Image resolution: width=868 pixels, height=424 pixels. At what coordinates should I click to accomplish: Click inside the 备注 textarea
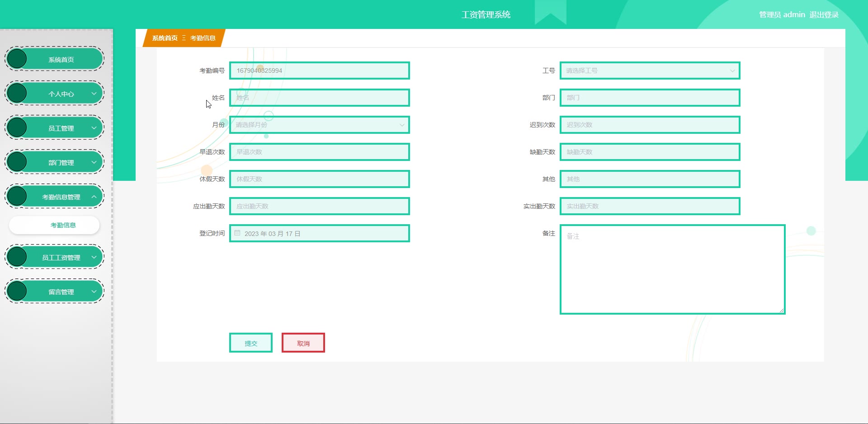tap(672, 269)
